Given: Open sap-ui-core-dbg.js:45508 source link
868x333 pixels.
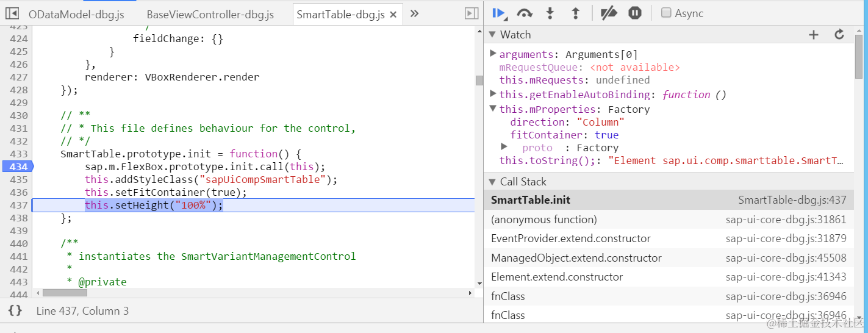Looking at the screenshot, I should tap(786, 258).
